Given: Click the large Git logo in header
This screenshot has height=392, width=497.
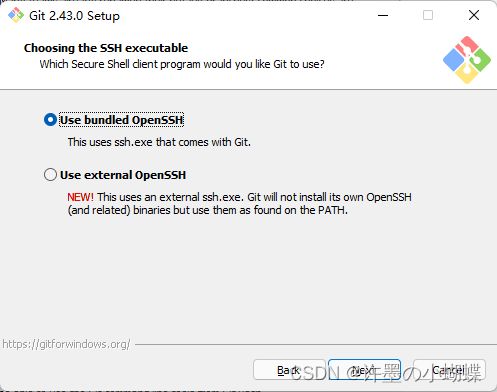Looking at the screenshot, I should click(x=467, y=60).
